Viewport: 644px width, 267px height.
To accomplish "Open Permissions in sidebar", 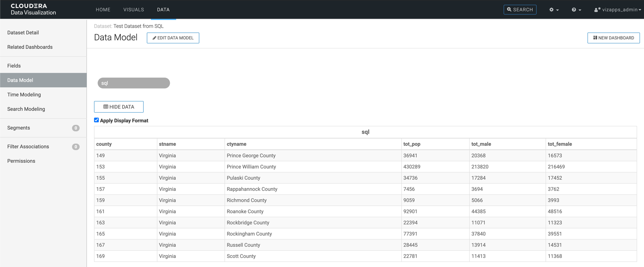I will point(21,161).
